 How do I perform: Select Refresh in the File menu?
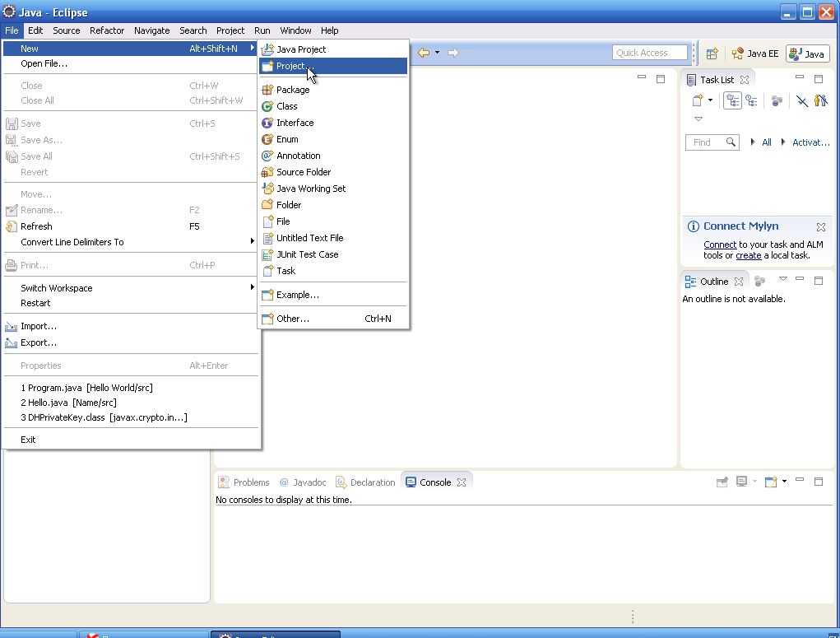pyautogui.click(x=131, y=226)
